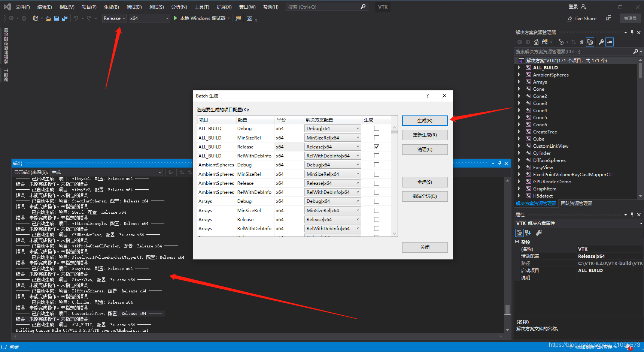Click the Solution Explorer search field
Screen dimensions: 644x352
(573, 52)
